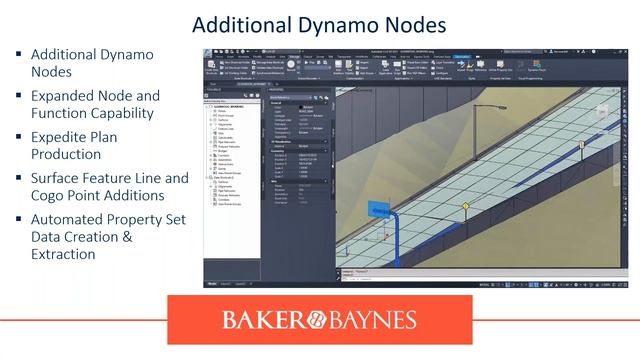The width and height of the screenshot is (640, 360).
Task: Click the Civil 3D application menu logo
Action: coord(208,53)
